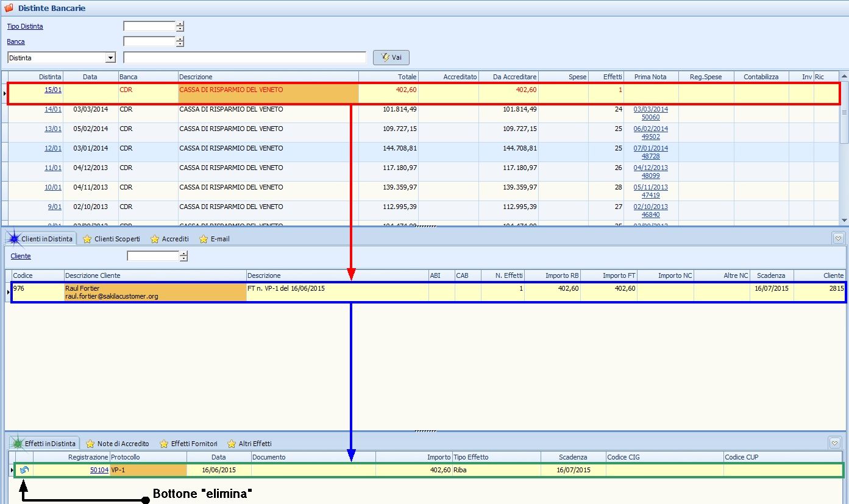This screenshot has width=849, height=504.
Task: Collapse the Effetti in Distinta panel
Action: point(835,443)
